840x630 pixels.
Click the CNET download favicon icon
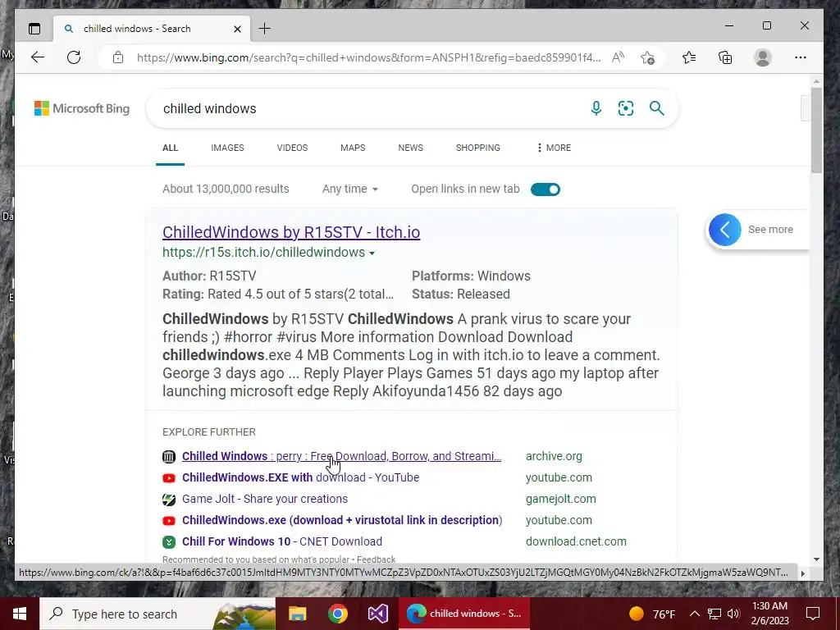coord(169,542)
